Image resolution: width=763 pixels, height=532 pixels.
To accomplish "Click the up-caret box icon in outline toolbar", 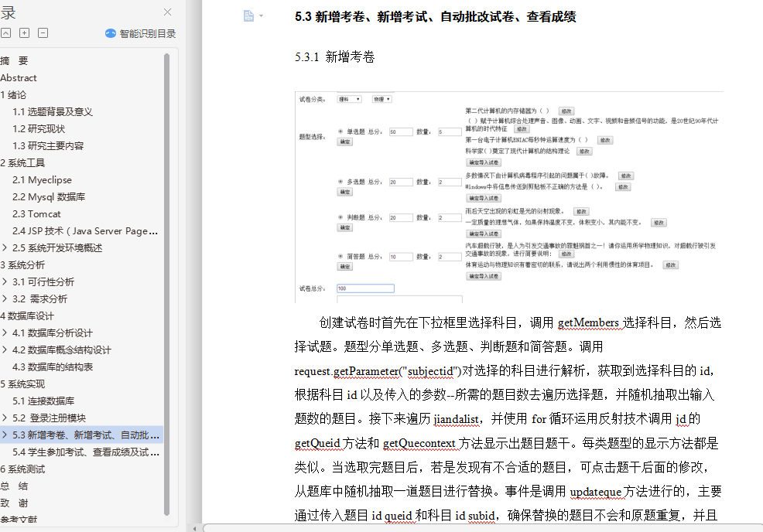I will click(6, 33).
